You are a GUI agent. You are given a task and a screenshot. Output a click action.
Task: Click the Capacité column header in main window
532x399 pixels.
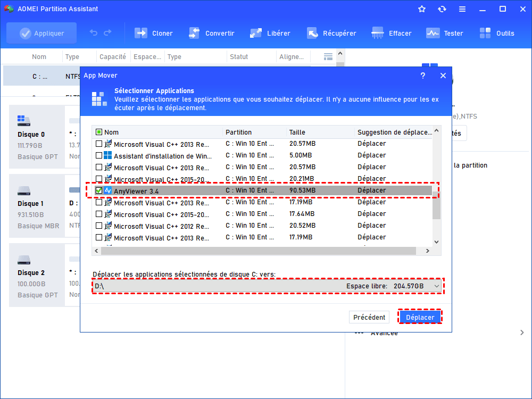point(113,57)
